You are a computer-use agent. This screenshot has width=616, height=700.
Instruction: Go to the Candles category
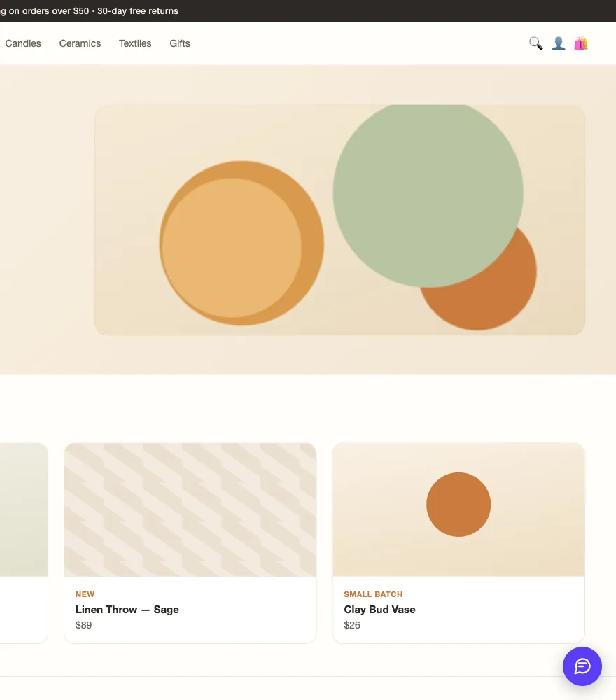point(23,43)
